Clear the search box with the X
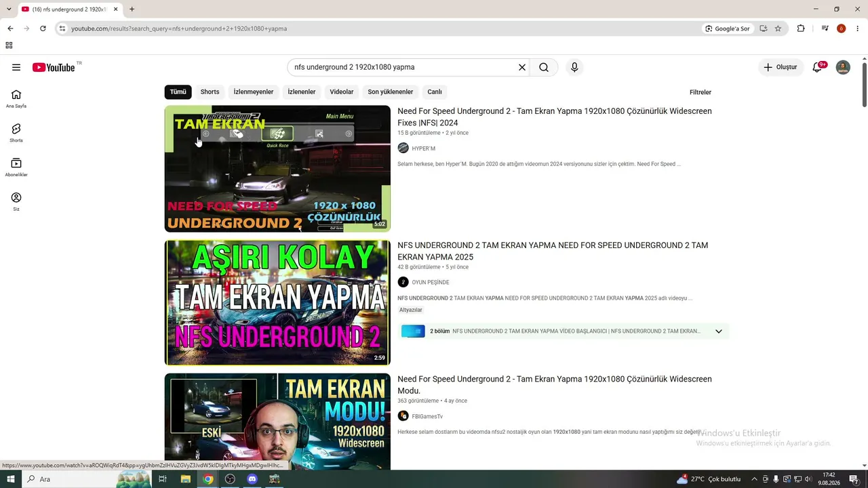The image size is (868, 488). 522,67
